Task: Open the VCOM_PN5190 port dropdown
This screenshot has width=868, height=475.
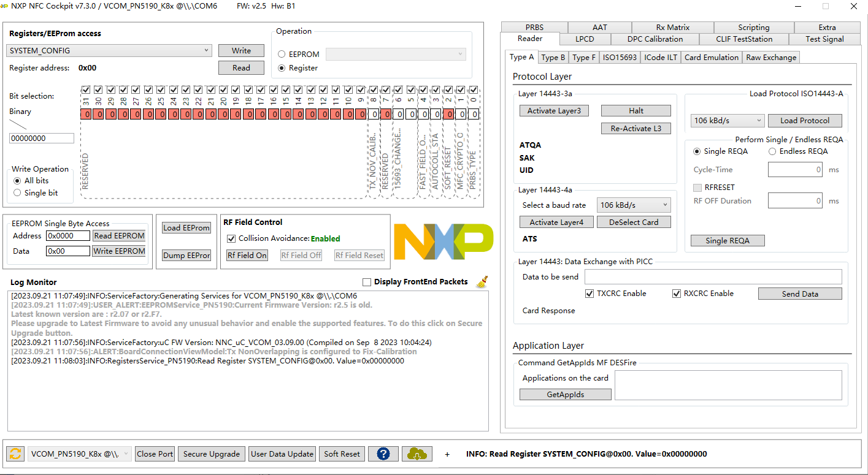Action: point(80,454)
